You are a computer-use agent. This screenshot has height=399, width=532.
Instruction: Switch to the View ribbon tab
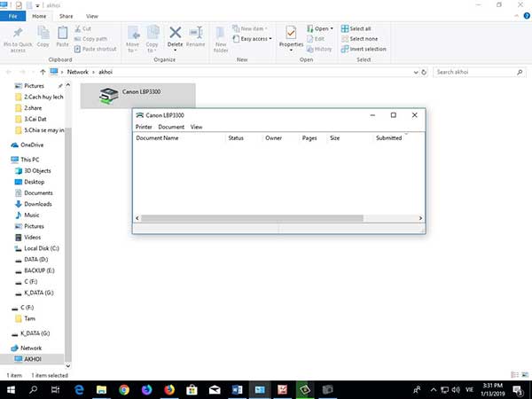tap(92, 16)
